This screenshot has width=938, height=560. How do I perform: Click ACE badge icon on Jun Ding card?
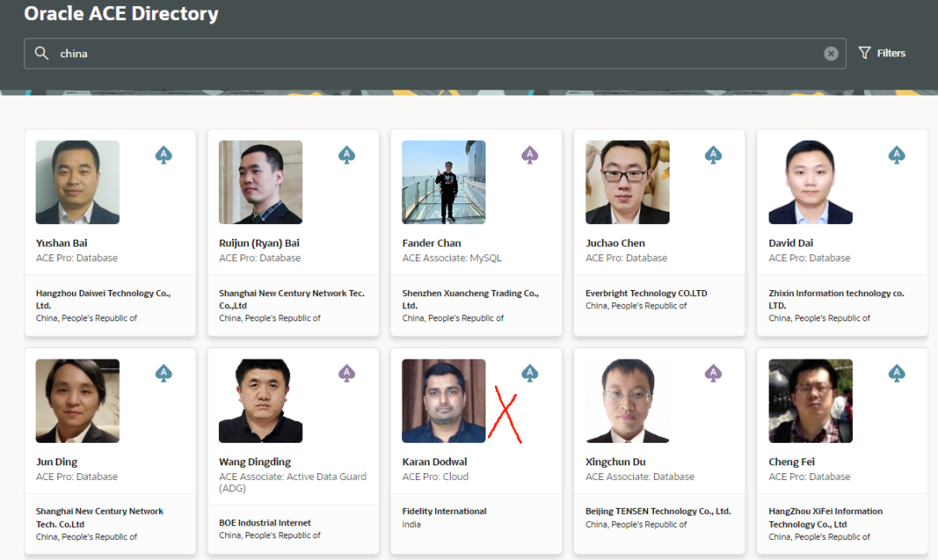163,373
